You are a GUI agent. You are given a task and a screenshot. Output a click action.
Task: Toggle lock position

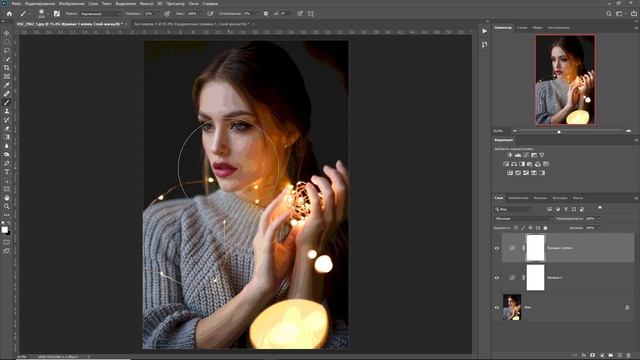point(530,228)
